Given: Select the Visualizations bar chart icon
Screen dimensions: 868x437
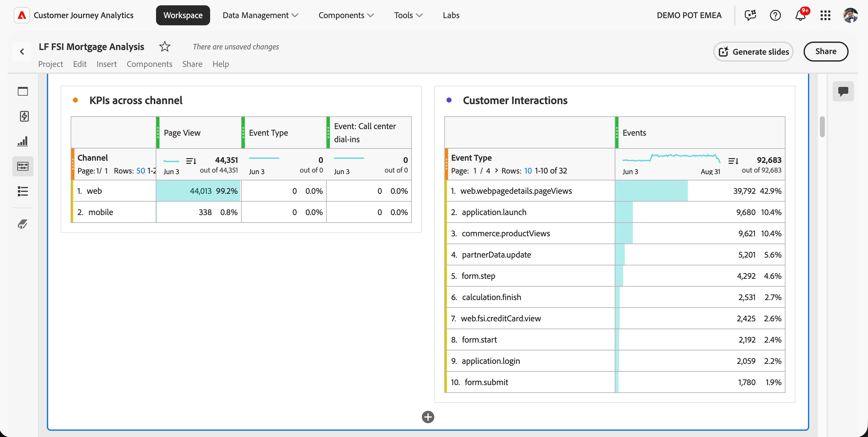Looking at the screenshot, I should (x=23, y=141).
